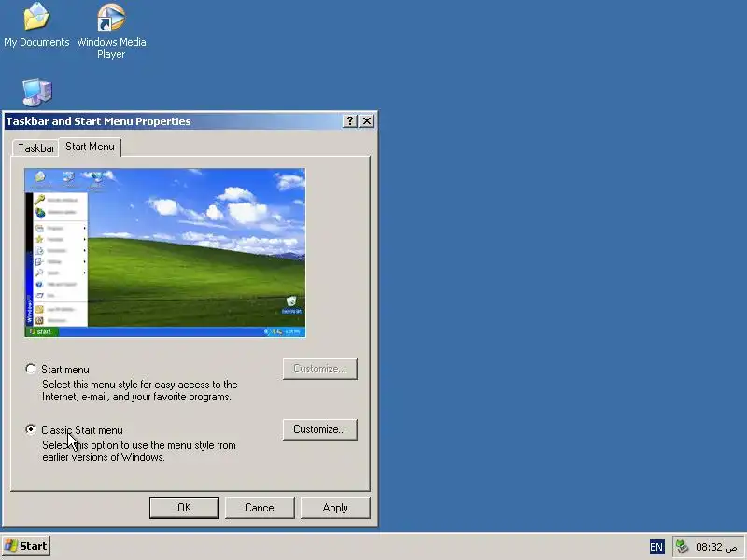Click the network tray icon near clock

(683, 546)
